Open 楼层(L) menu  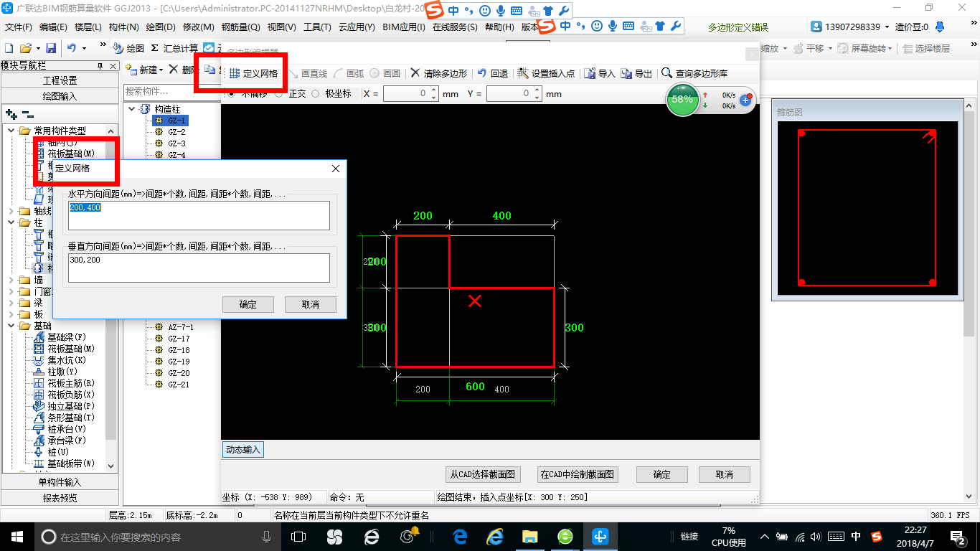pyautogui.click(x=88, y=27)
